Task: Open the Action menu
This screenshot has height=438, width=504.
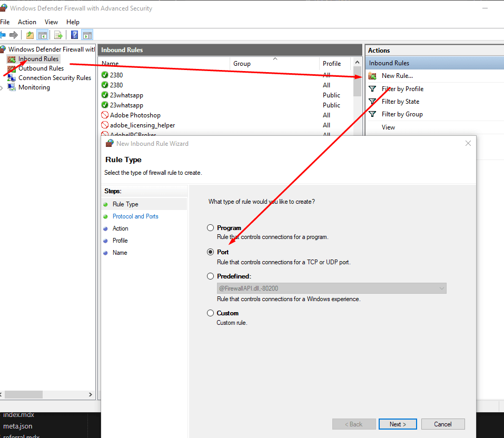Action: [27, 22]
